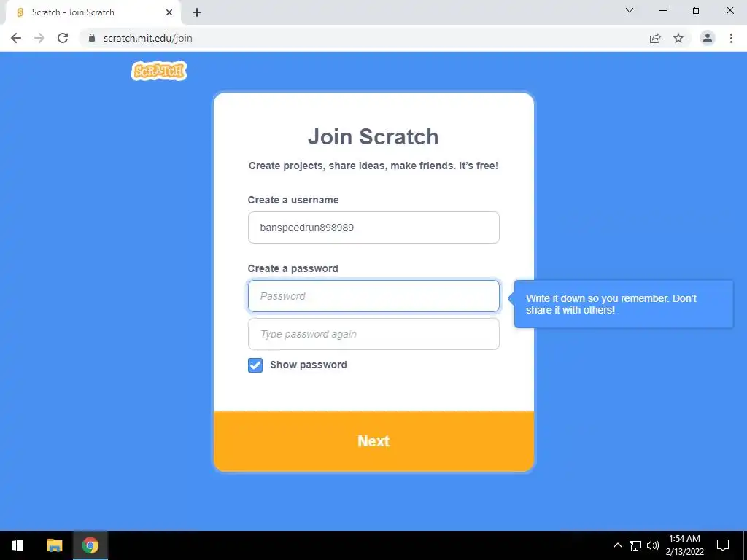Viewport: 747px width, 560px height.
Task: Open the taskbar clock and date
Action: coord(684,545)
